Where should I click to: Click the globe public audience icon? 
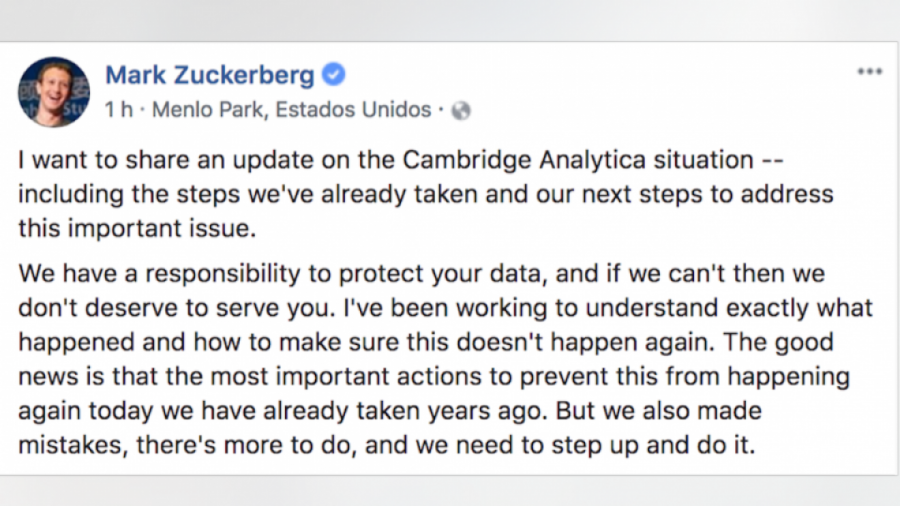pyautogui.click(x=461, y=110)
